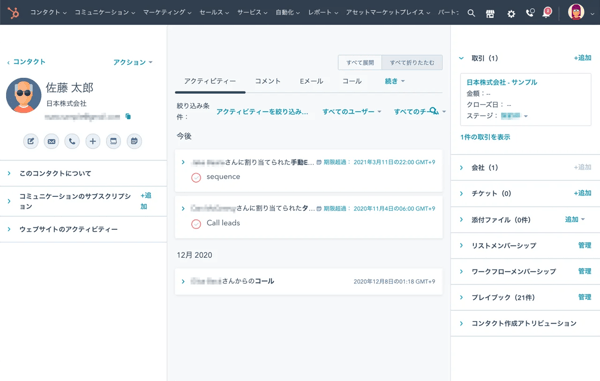Open the 添付ファイル 追加 dropdown
Image resolution: width=600 pixels, height=381 pixels.
(575, 220)
